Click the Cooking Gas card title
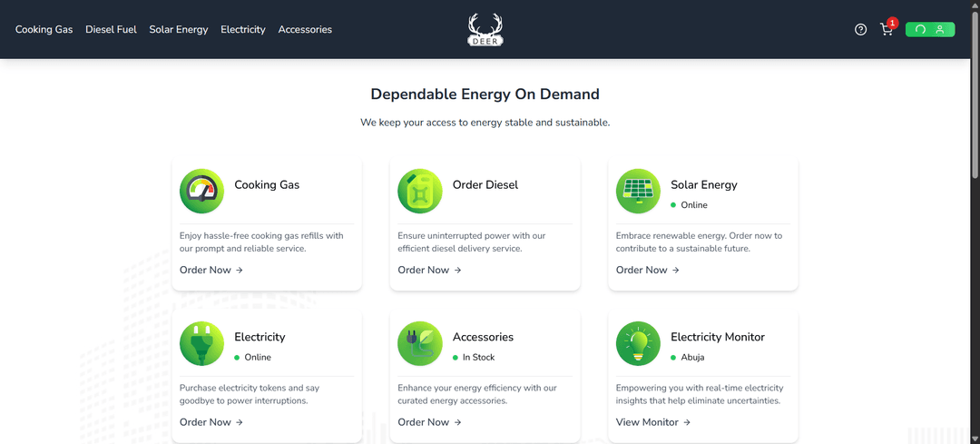The width and height of the screenshot is (980, 444). [x=267, y=185]
